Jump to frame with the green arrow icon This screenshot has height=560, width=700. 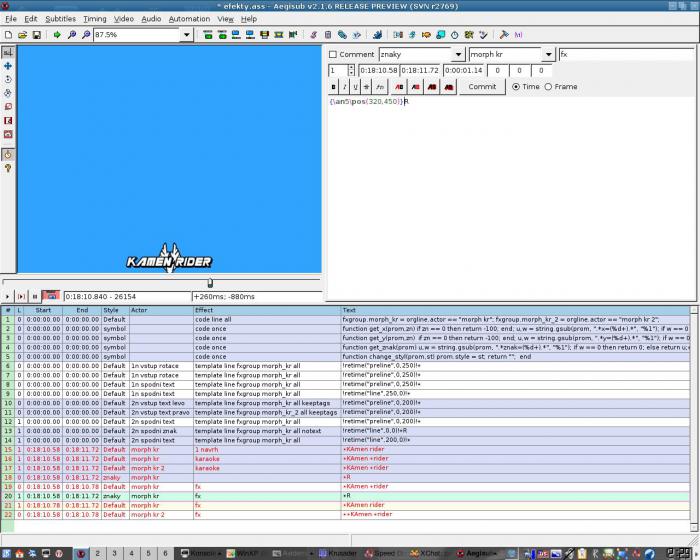[x=57, y=35]
